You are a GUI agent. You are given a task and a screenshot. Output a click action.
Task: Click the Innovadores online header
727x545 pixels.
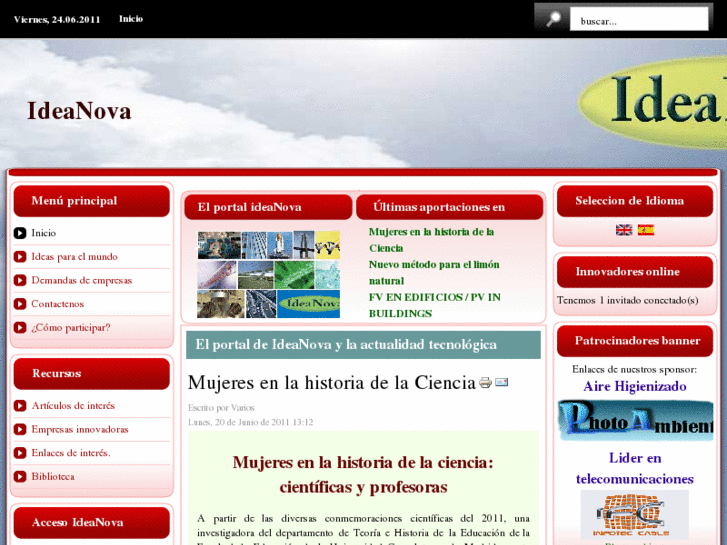pyautogui.click(x=635, y=272)
